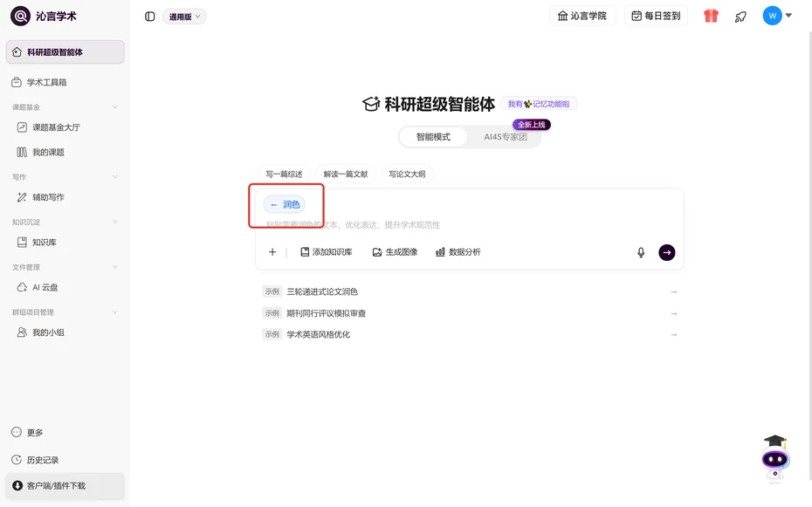The height and width of the screenshot is (507, 812).
Task: Collapse the 知识沉淀 section chevron
Action: (115, 222)
